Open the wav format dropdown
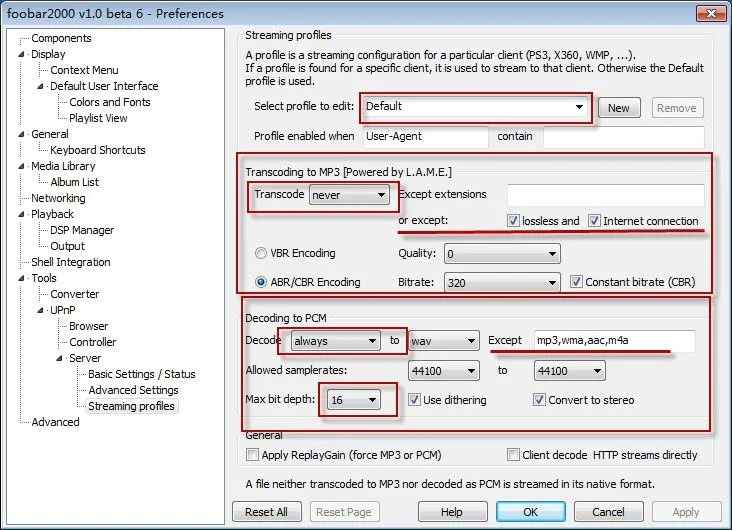The width and height of the screenshot is (732, 530). coord(443,341)
